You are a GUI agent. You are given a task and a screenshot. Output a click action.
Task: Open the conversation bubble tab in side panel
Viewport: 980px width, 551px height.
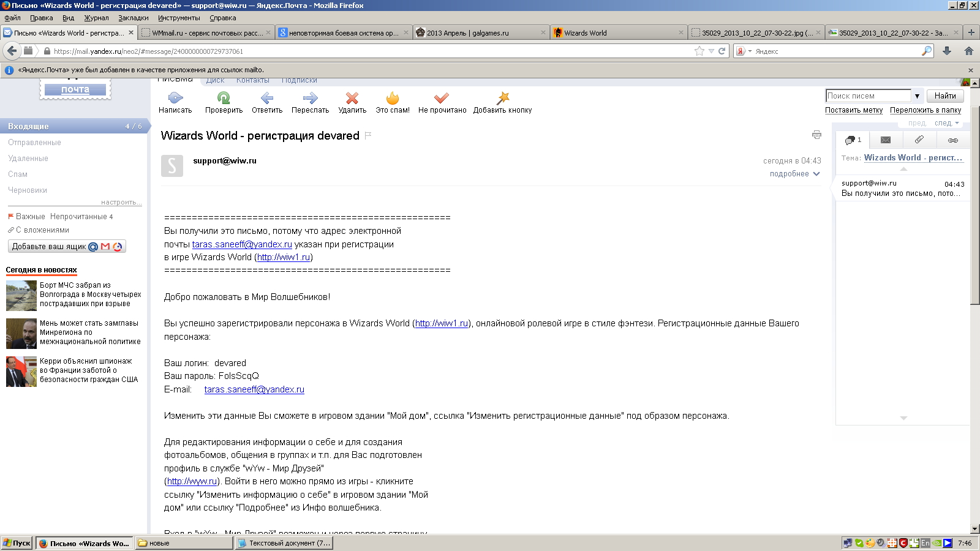click(853, 140)
